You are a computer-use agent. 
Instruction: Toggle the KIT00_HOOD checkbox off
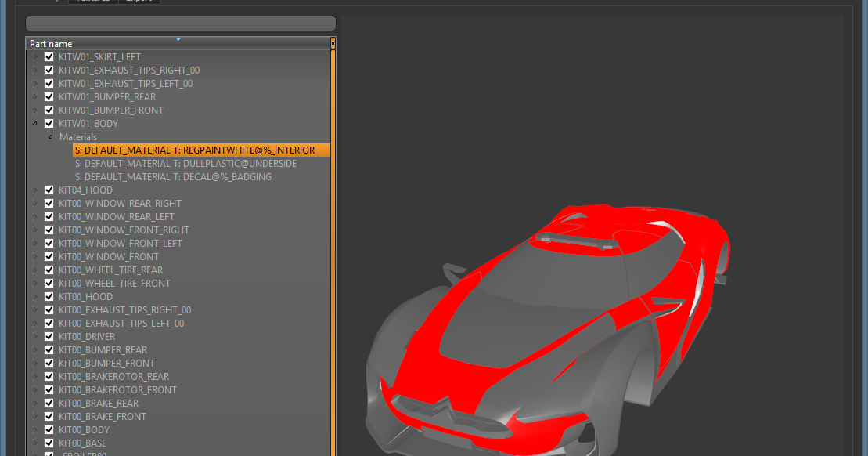click(49, 296)
